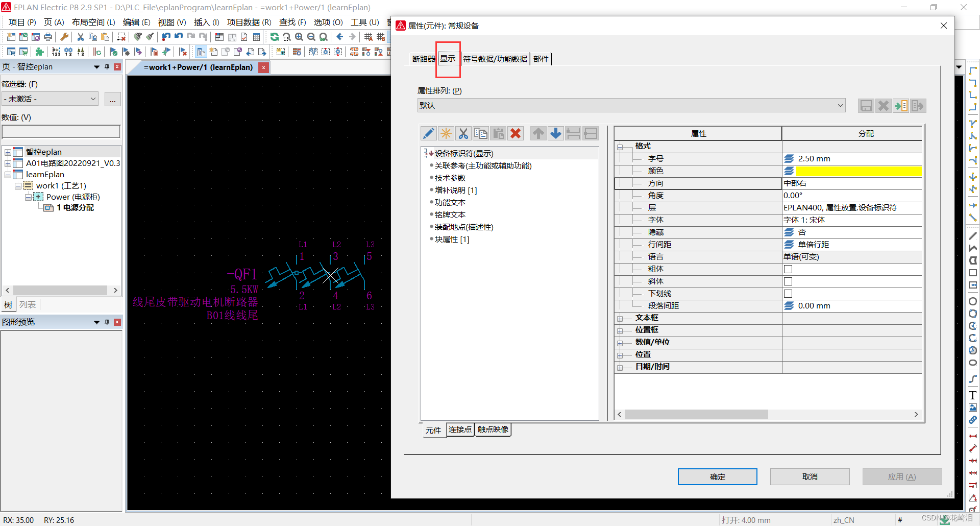Screen dimensions: 980x526
Task: Click the page tree horizontal scrollbar
Action: point(61,290)
